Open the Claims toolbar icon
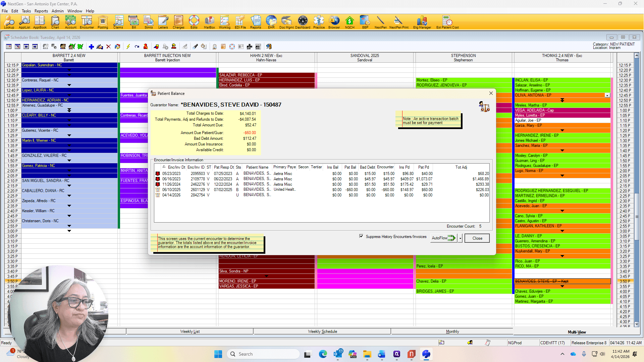 118,22
